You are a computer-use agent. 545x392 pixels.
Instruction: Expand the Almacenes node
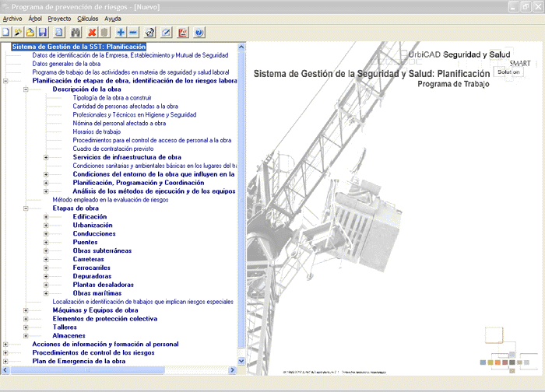coord(26,336)
